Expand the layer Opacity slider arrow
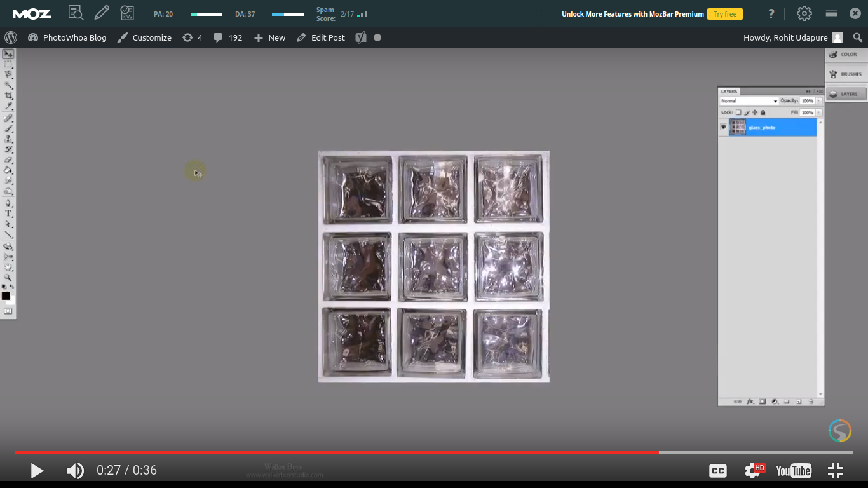The width and height of the screenshot is (868, 488). point(818,101)
